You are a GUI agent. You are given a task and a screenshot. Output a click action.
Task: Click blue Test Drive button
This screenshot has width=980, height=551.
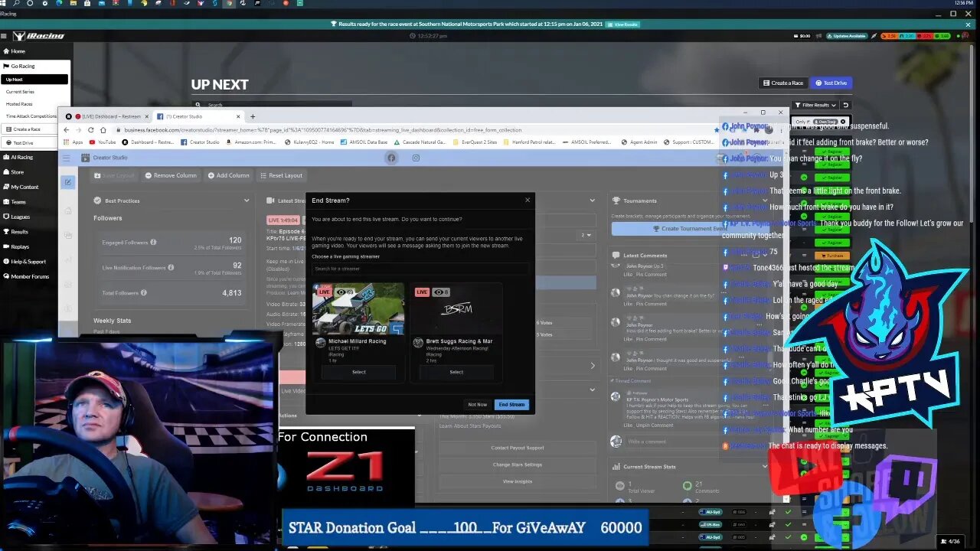click(831, 83)
